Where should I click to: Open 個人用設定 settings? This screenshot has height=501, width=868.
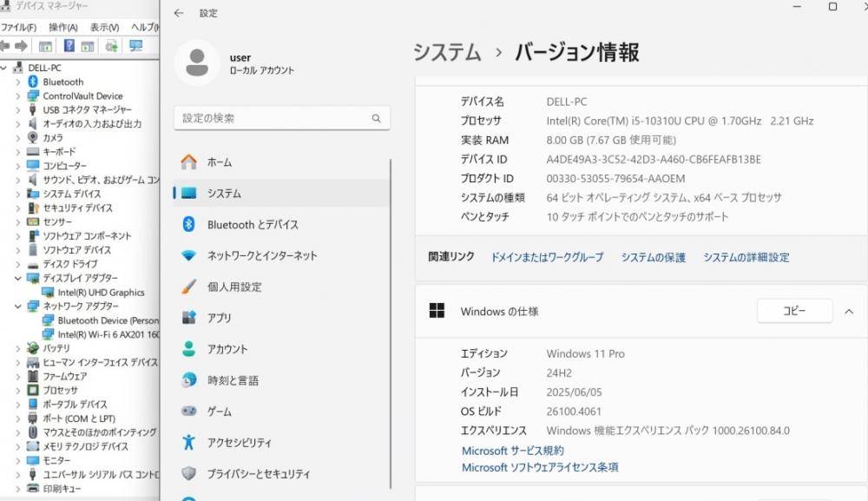coord(281,287)
